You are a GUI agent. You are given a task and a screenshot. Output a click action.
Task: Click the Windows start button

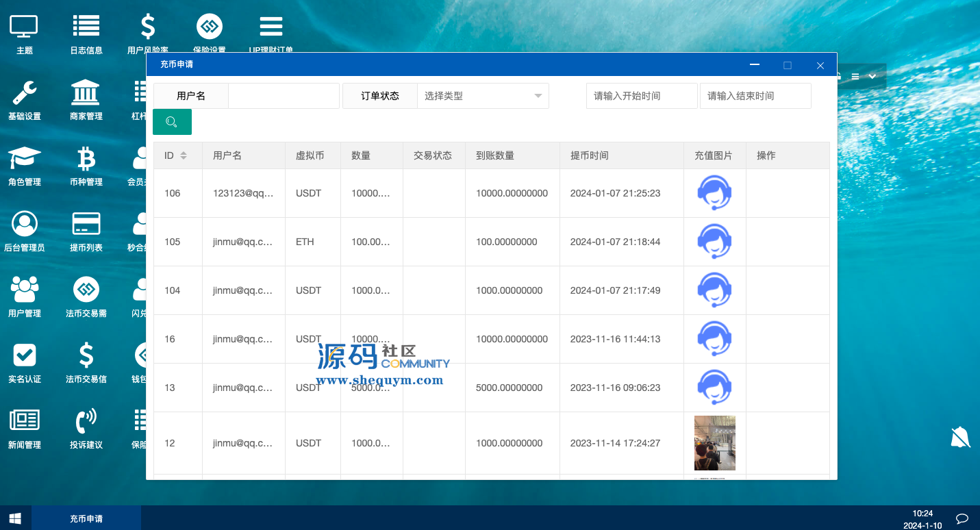coord(15,518)
